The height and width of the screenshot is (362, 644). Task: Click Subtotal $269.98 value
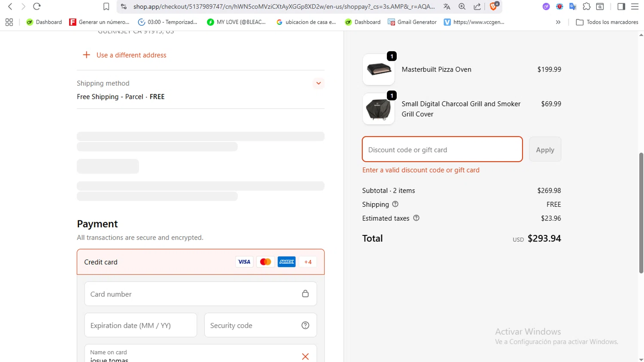pyautogui.click(x=549, y=190)
